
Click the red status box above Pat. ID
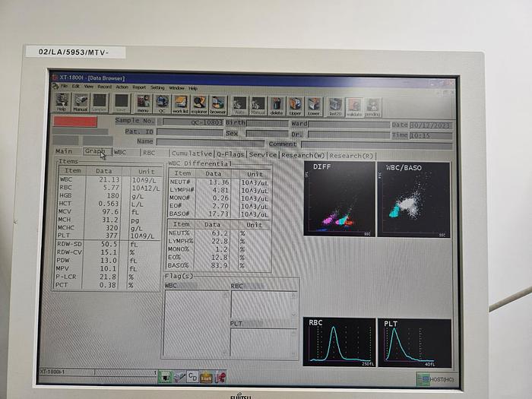[x=75, y=122]
